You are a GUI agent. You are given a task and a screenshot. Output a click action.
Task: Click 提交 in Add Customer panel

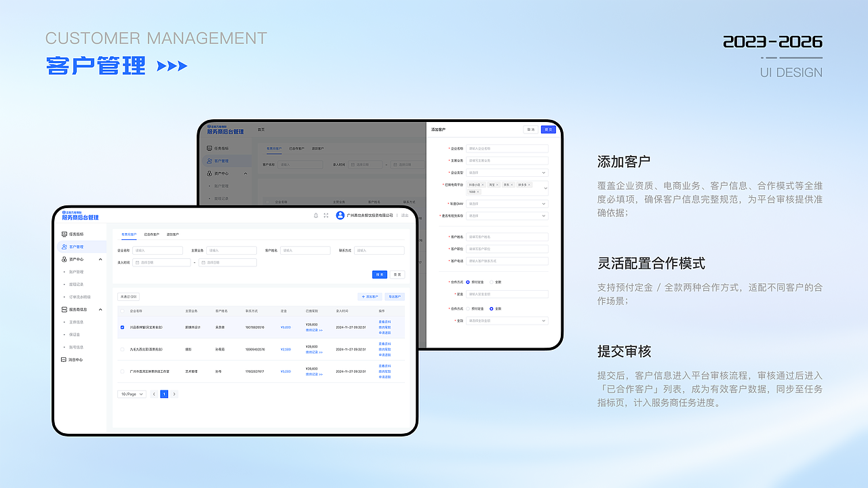[x=548, y=129]
